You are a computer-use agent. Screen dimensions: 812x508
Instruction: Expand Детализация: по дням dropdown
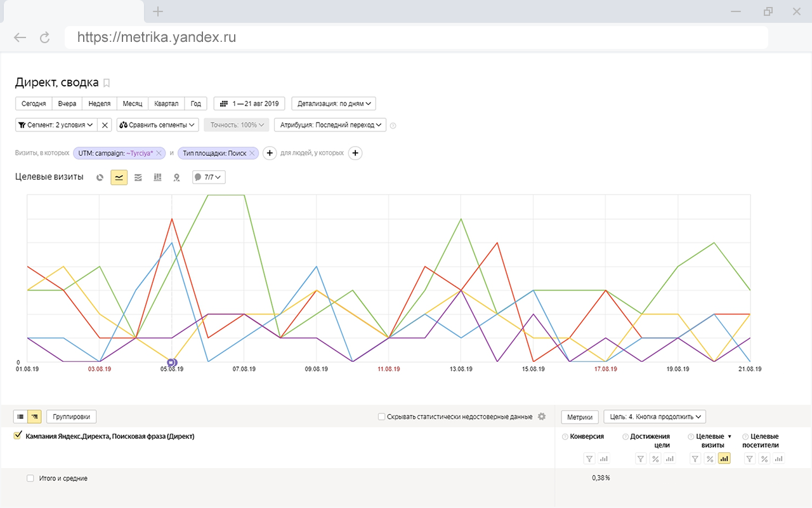(337, 104)
